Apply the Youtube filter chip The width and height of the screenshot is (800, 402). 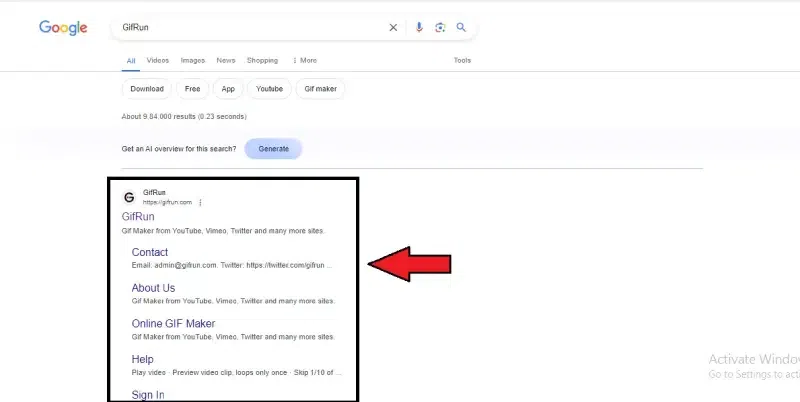(269, 89)
